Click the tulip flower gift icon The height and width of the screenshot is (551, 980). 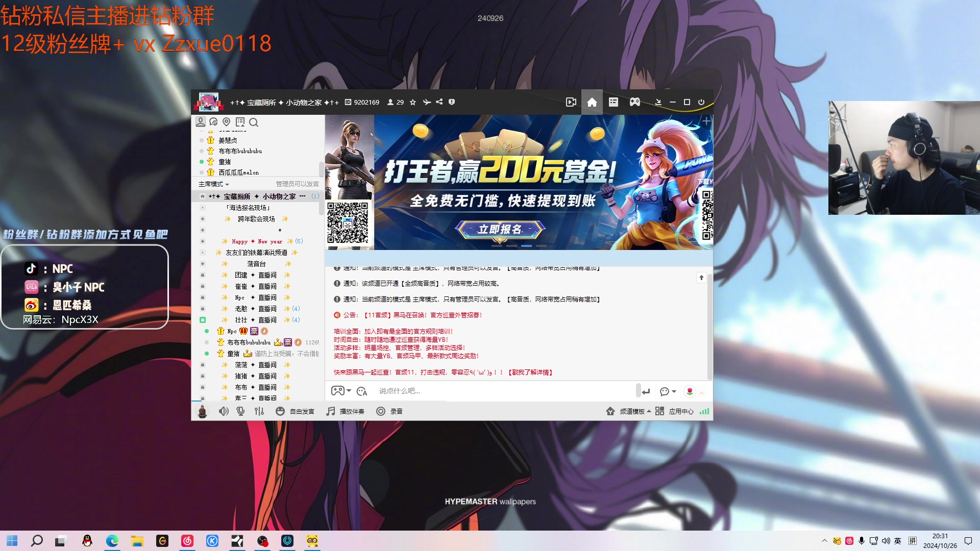[x=690, y=391]
